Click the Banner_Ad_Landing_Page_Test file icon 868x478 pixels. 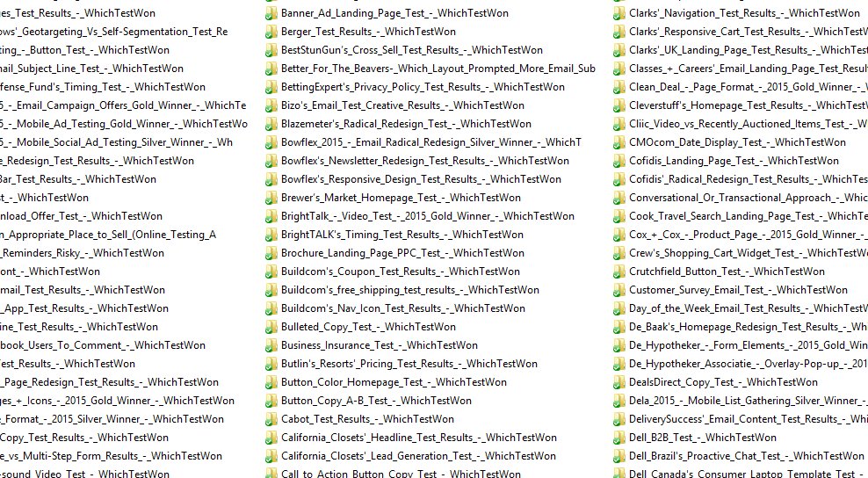point(271,13)
